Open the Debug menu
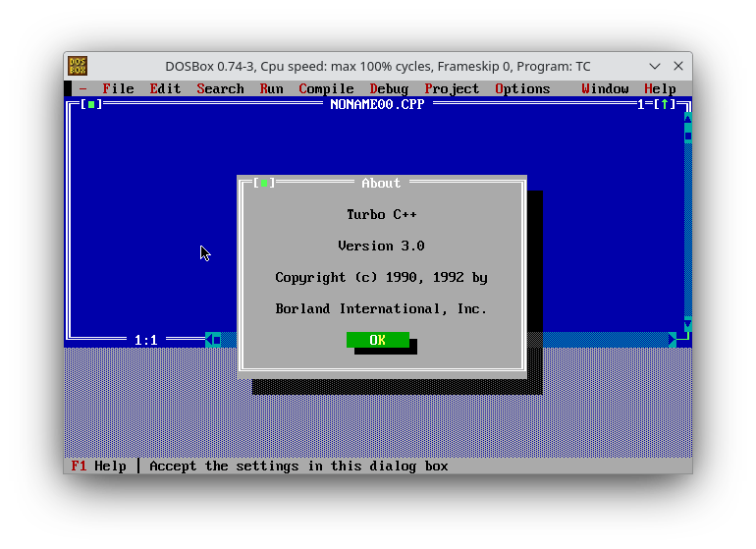Viewport: 756px width, 549px height. point(389,88)
